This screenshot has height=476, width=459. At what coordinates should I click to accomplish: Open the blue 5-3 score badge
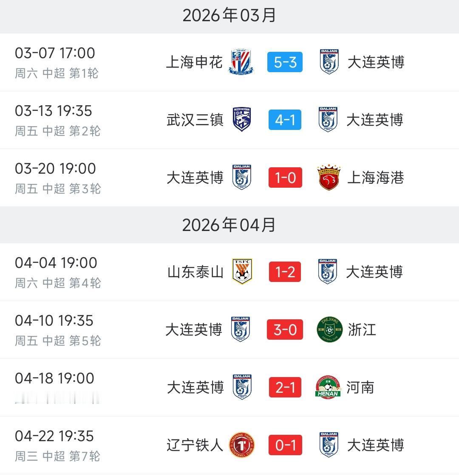coord(285,62)
